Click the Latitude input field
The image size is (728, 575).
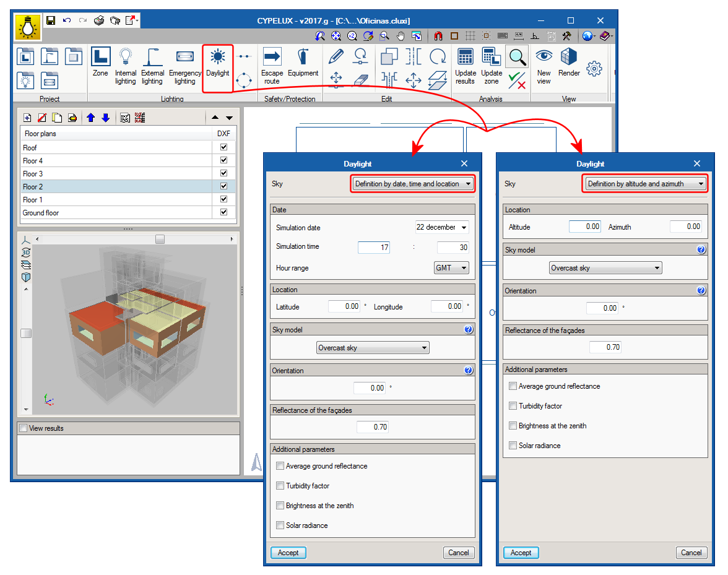(344, 306)
